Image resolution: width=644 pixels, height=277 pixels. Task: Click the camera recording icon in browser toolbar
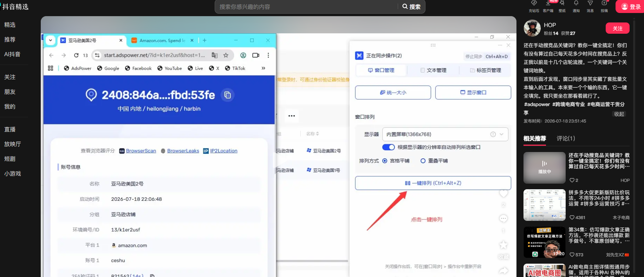coord(256,55)
